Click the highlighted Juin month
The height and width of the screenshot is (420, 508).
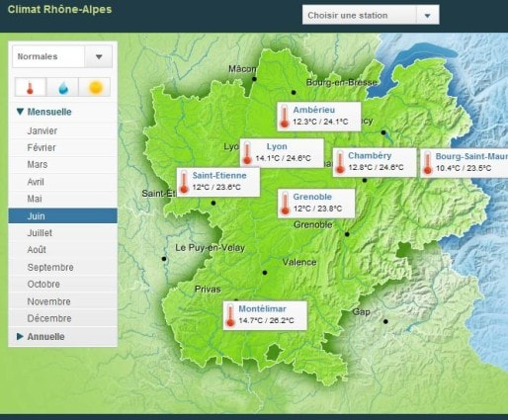pyautogui.click(x=62, y=216)
